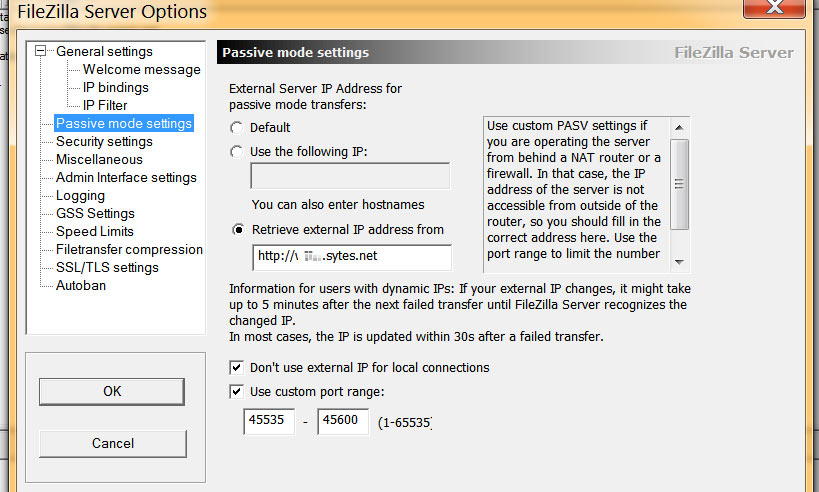Click the port range start field

[x=268, y=422]
